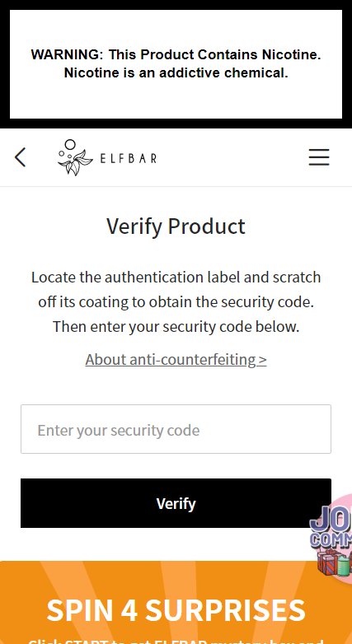Open the About anti-counterfeiting link
This screenshot has height=644, width=352.
point(176,359)
